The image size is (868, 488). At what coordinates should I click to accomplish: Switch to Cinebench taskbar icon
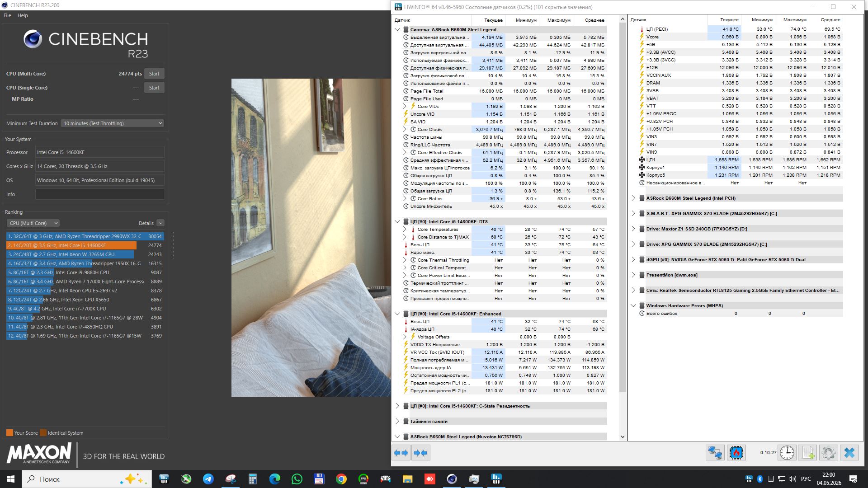(x=452, y=479)
